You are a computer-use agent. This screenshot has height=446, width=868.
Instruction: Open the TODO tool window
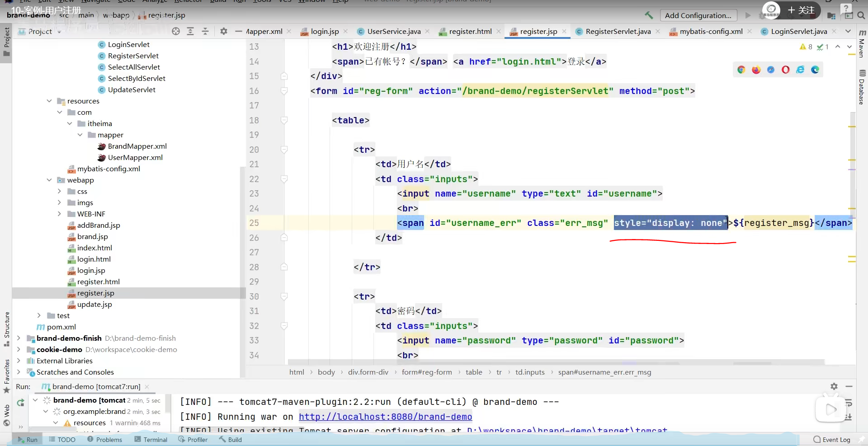62,440
